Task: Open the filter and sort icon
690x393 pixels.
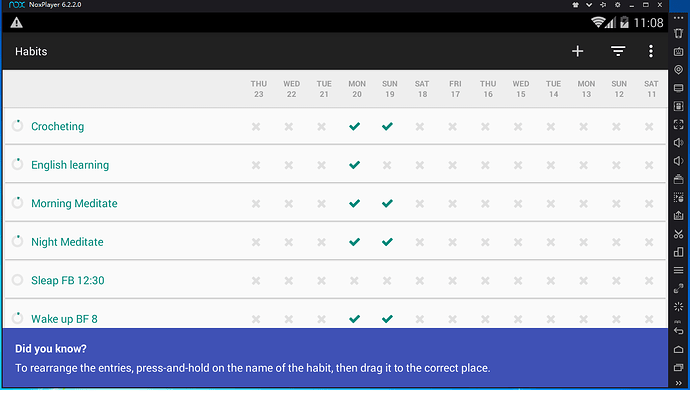Action: pos(618,51)
